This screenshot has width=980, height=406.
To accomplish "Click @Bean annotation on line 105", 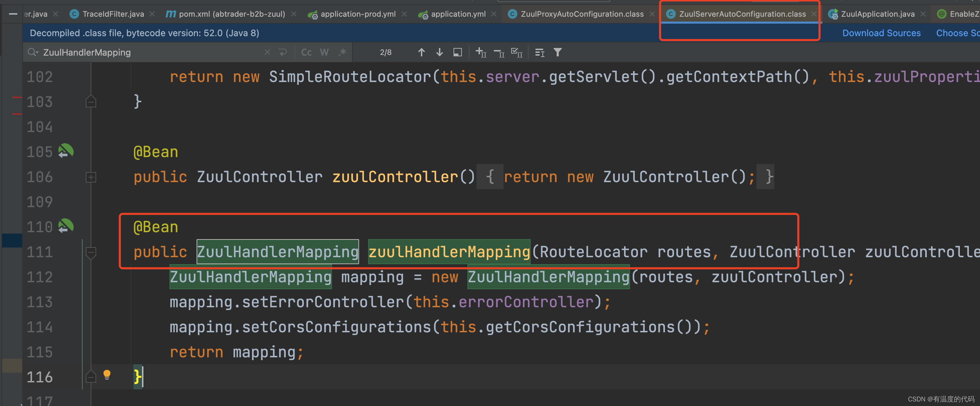I will [156, 152].
